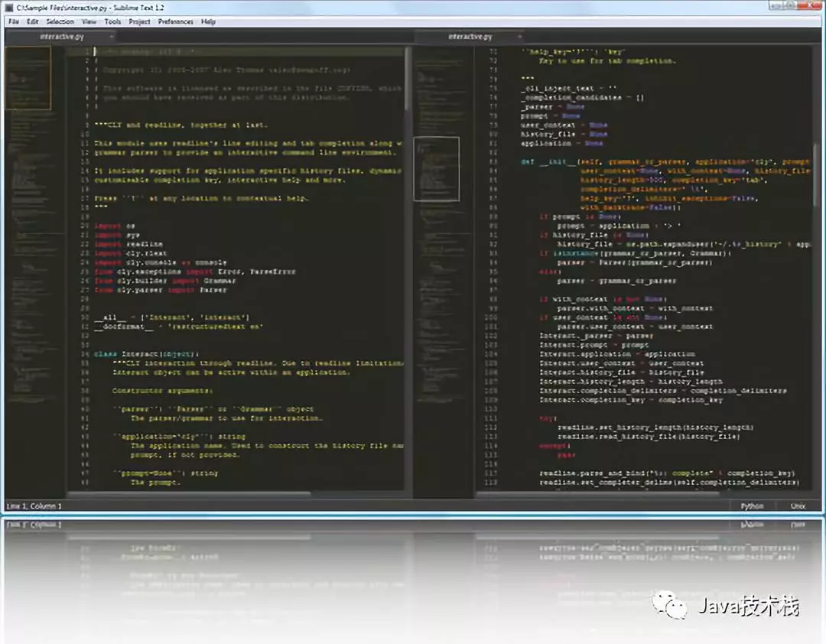Viewport: 826px width, 644px height.
Task: Switch to the right interactive.py tab
Action: pyautogui.click(x=470, y=36)
